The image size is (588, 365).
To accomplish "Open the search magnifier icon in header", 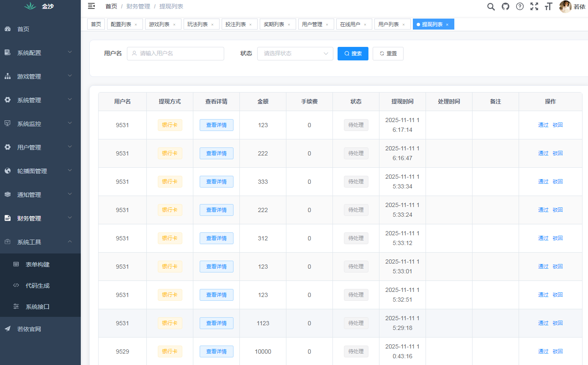I will click(x=491, y=7).
